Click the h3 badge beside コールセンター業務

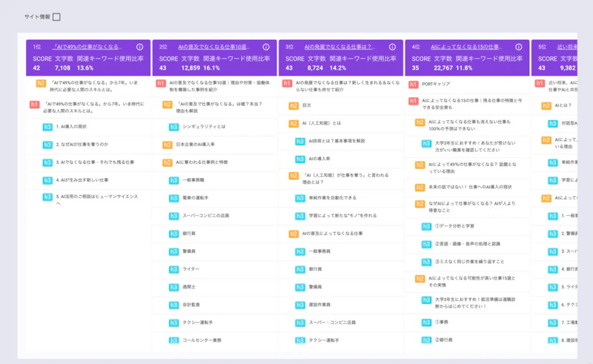click(173, 340)
